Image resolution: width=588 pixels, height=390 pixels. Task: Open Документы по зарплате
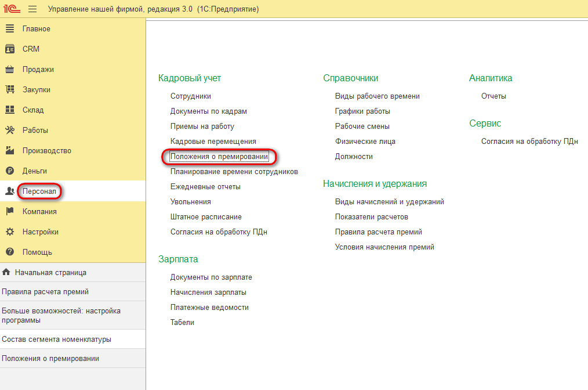click(211, 277)
